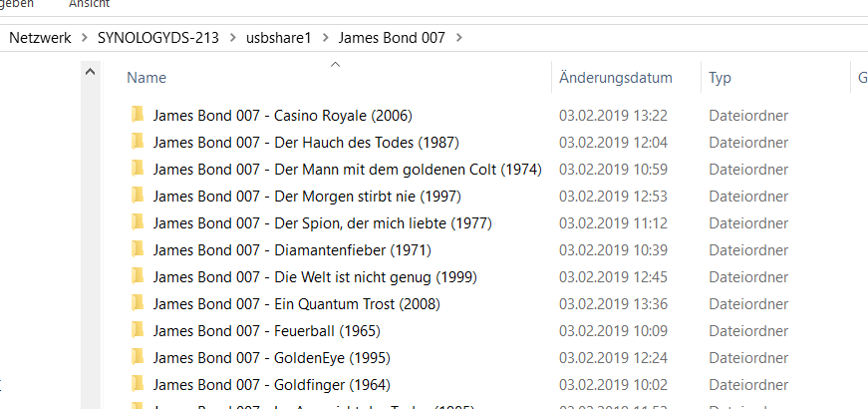
Task: Click the Feuerball (1965) folder icon
Action: click(138, 330)
